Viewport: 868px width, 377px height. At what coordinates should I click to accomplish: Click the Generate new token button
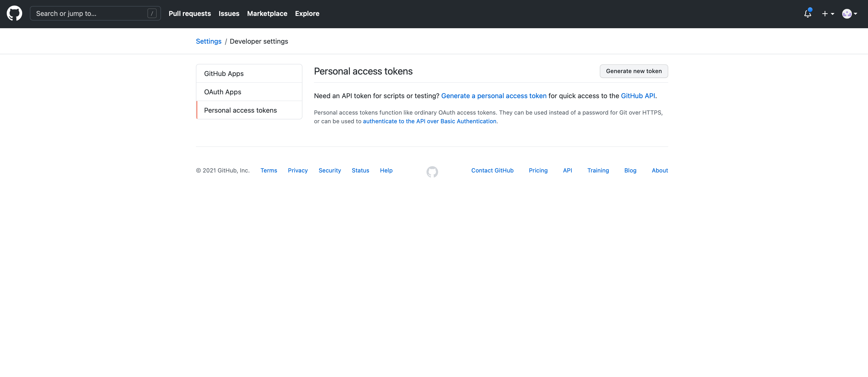634,71
